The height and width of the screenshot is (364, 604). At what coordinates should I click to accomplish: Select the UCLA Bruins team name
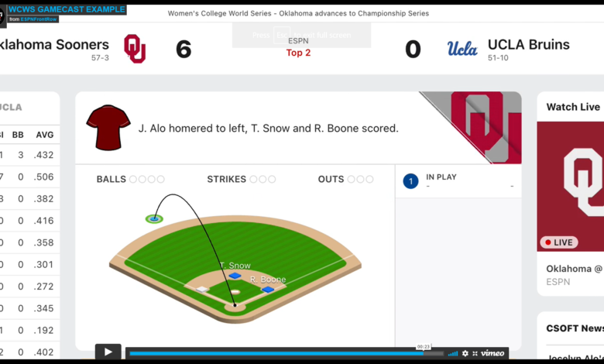click(528, 45)
